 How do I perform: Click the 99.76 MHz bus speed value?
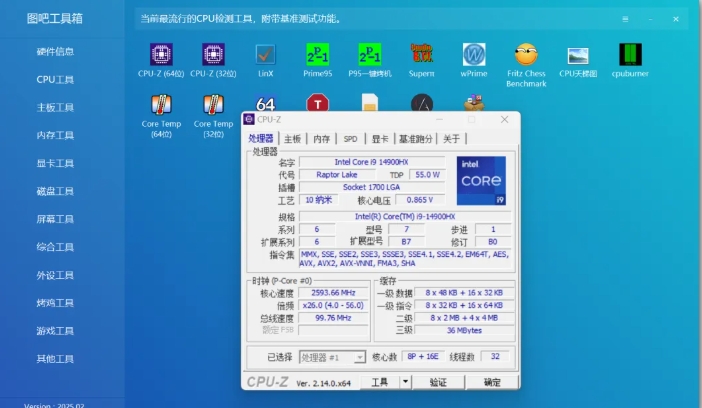333,318
